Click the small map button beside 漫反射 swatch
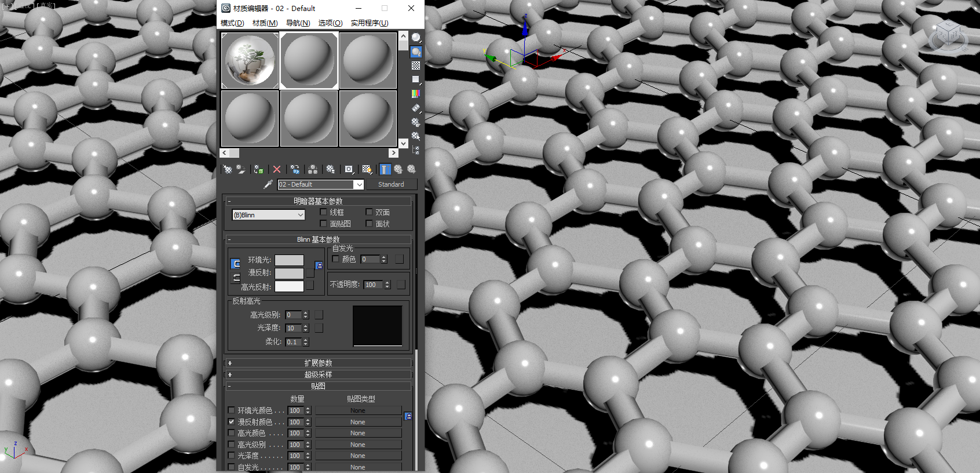The width and height of the screenshot is (980, 473). click(310, 273)
